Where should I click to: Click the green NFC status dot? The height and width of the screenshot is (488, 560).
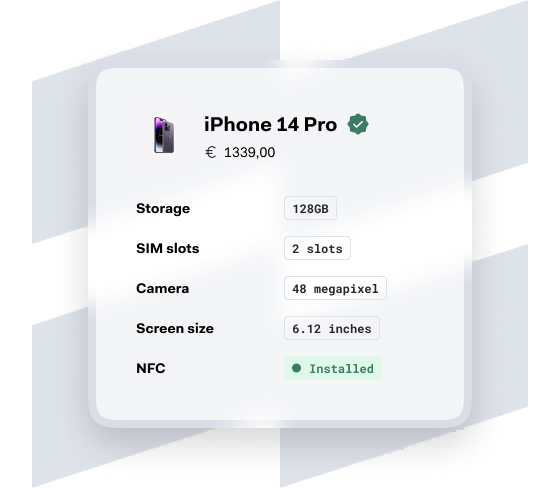[296, 368]
